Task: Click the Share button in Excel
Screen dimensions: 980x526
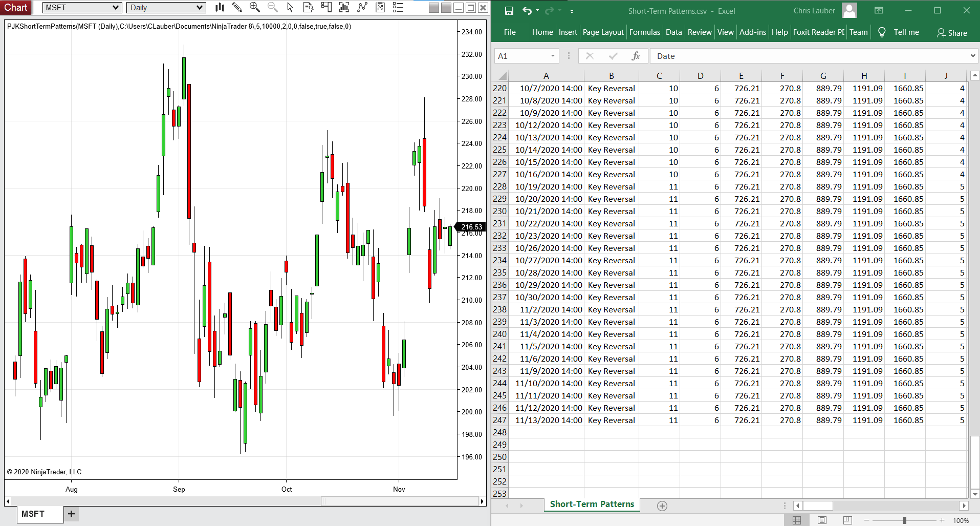Action: [952, 33]
